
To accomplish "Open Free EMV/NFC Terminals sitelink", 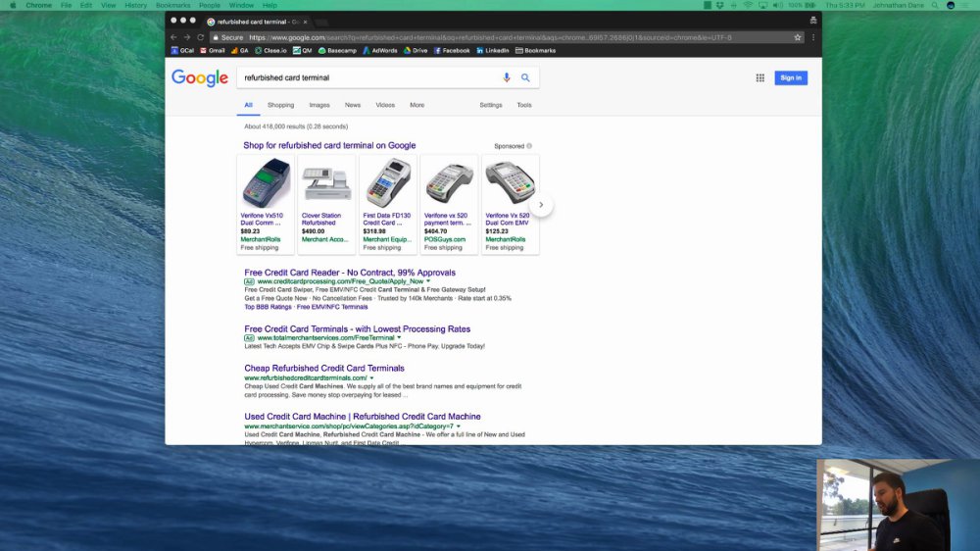I will pyautogui.click(x=332, y=307).
